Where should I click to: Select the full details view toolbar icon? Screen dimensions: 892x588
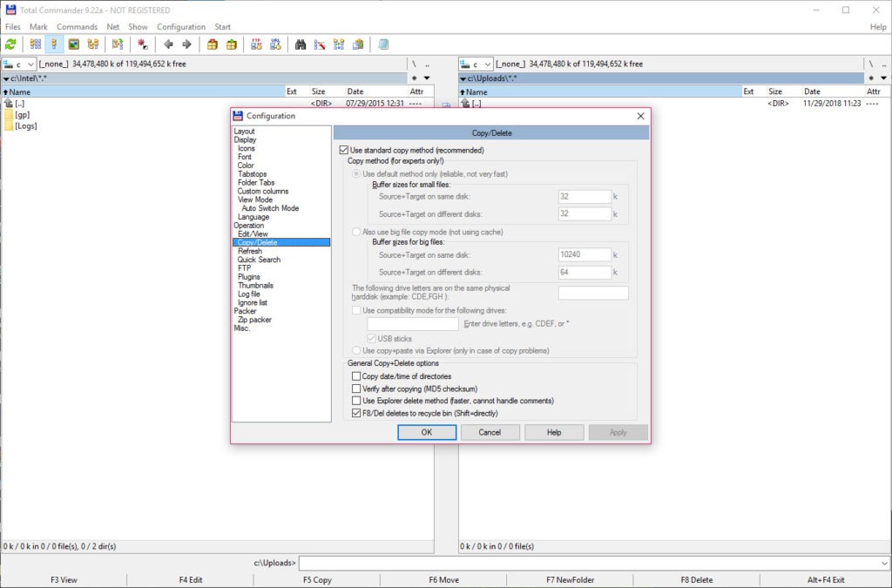tap(54, 44)
